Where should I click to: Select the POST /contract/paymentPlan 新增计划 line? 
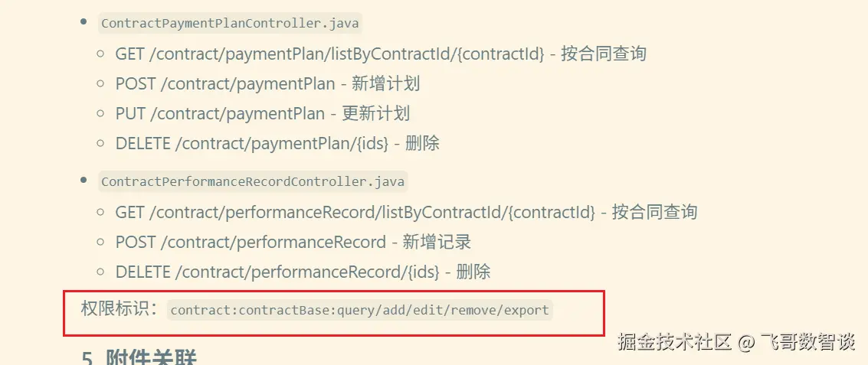(x=267, y=83)
